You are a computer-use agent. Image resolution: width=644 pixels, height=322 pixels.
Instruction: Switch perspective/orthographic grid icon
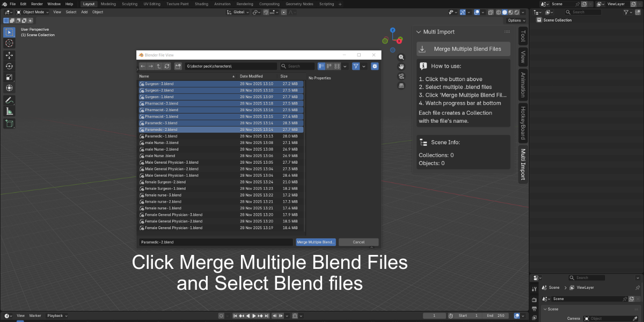pos(401,86)
